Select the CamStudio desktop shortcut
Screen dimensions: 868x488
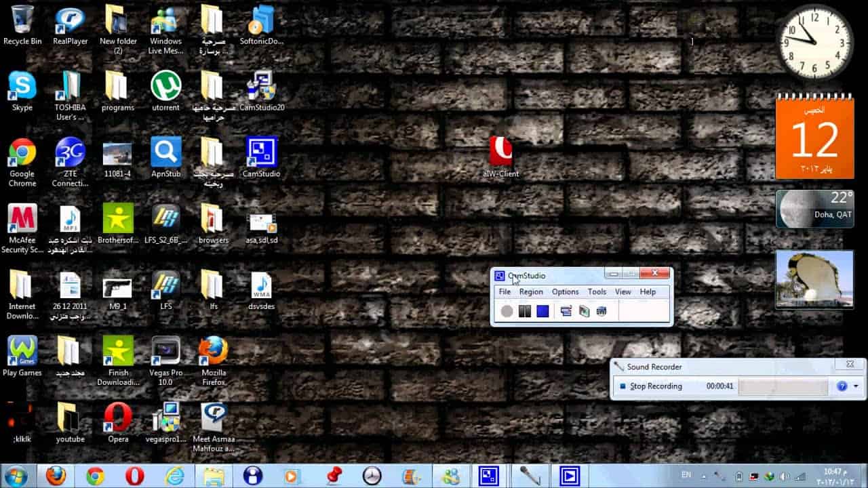[x=261, y=157]
